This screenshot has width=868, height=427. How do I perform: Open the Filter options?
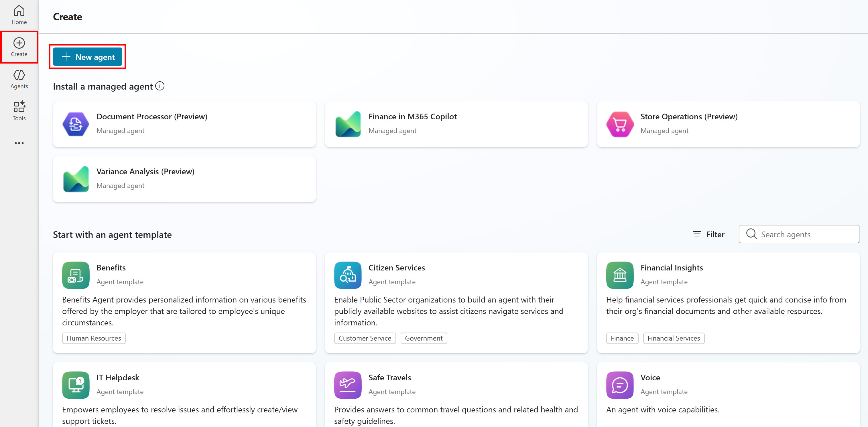coord(708,234)
